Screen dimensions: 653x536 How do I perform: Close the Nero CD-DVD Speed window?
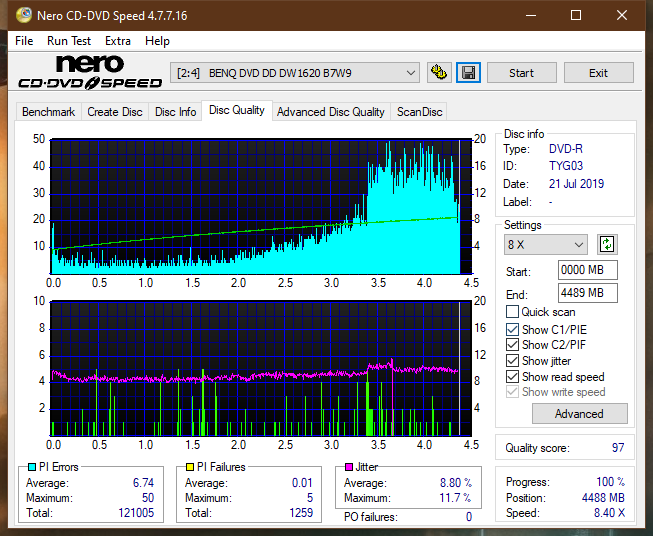click(x=622, y=15)
